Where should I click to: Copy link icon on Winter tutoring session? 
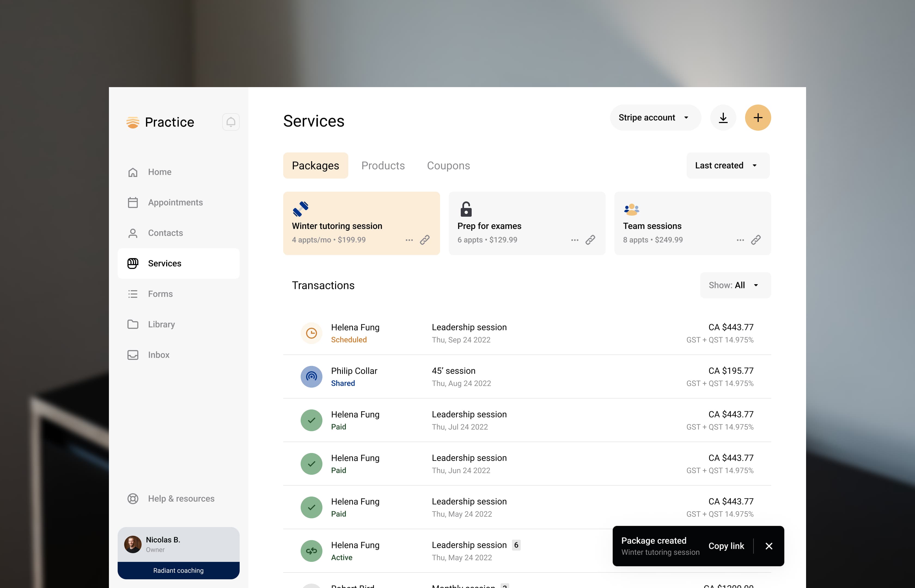pyautogui.click(x=425, y=240)
